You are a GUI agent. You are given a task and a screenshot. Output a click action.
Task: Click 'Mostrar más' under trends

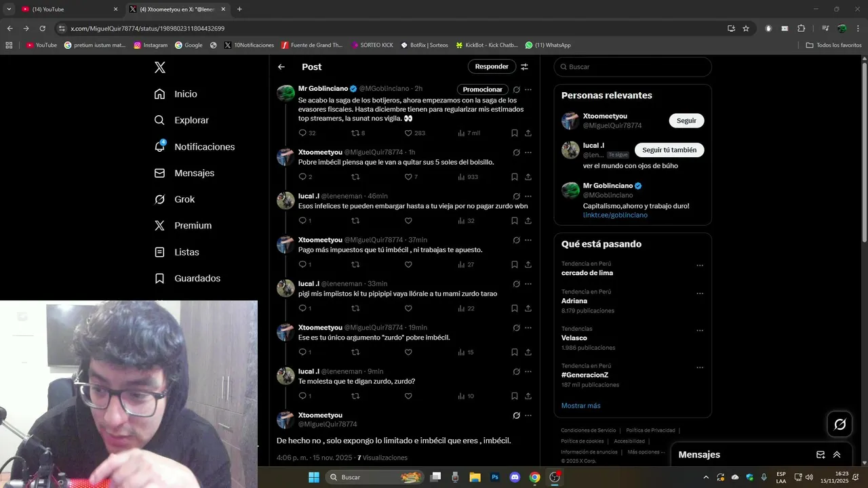pyautogui.click(x=580, y=405)
